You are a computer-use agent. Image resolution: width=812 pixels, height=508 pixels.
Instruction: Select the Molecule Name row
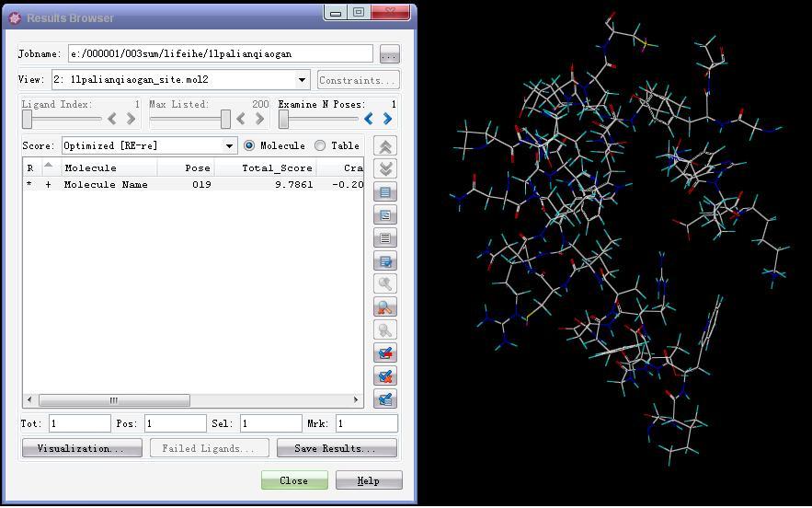(x=193, y=185)
